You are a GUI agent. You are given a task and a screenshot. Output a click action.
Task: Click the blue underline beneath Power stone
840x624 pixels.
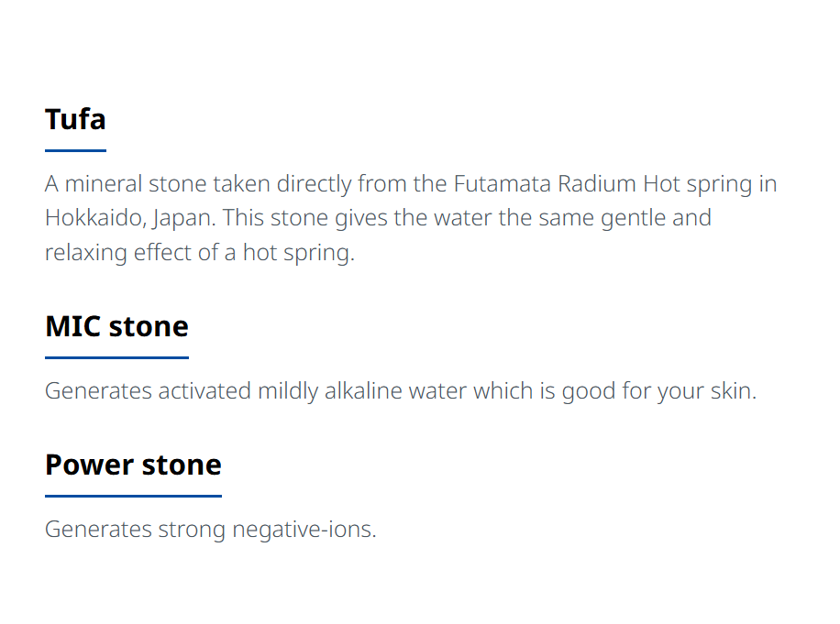[x=133, y=496]
